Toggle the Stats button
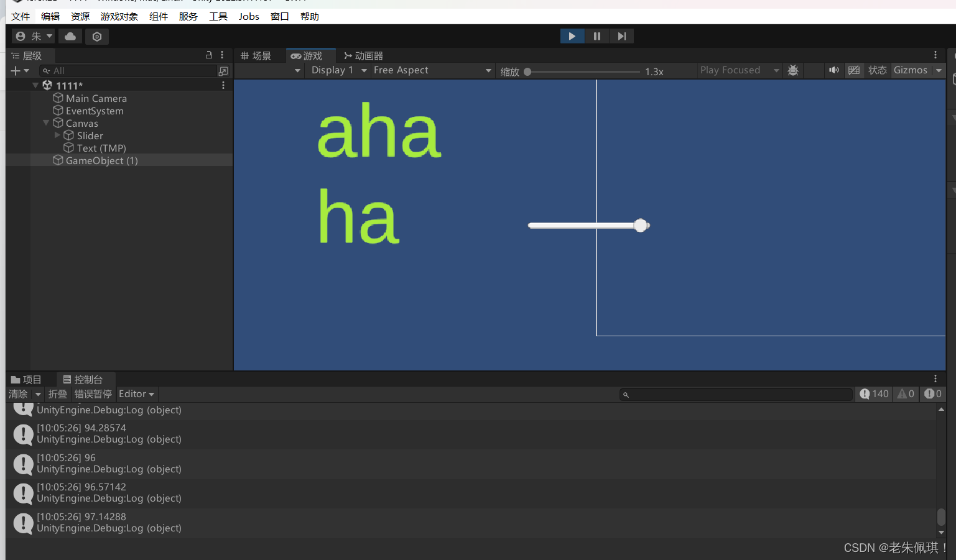The image size is (956, 560). tap(878, 70)
